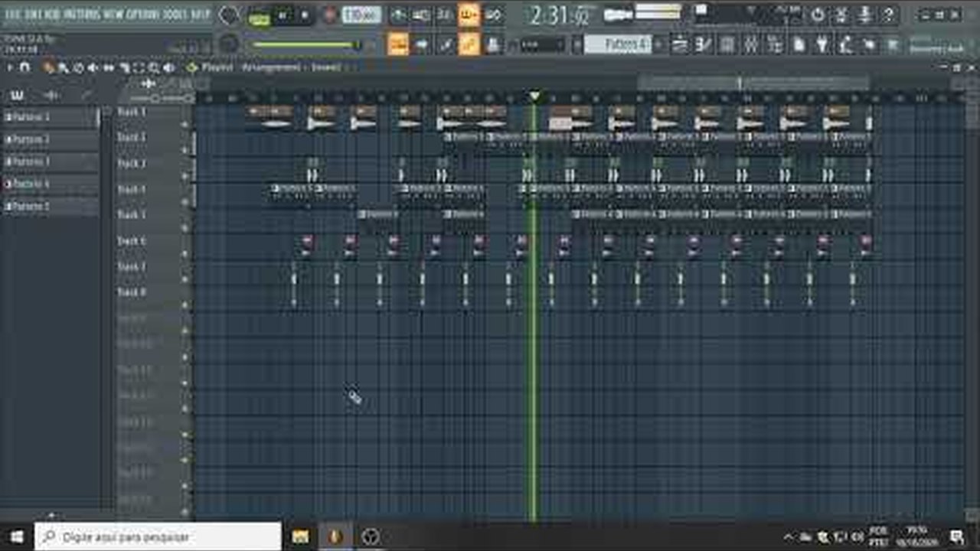This screenshot has width=980, height=551.
Task: Select Pattern 5 in the picker list
Action: (x=51, y=206)
